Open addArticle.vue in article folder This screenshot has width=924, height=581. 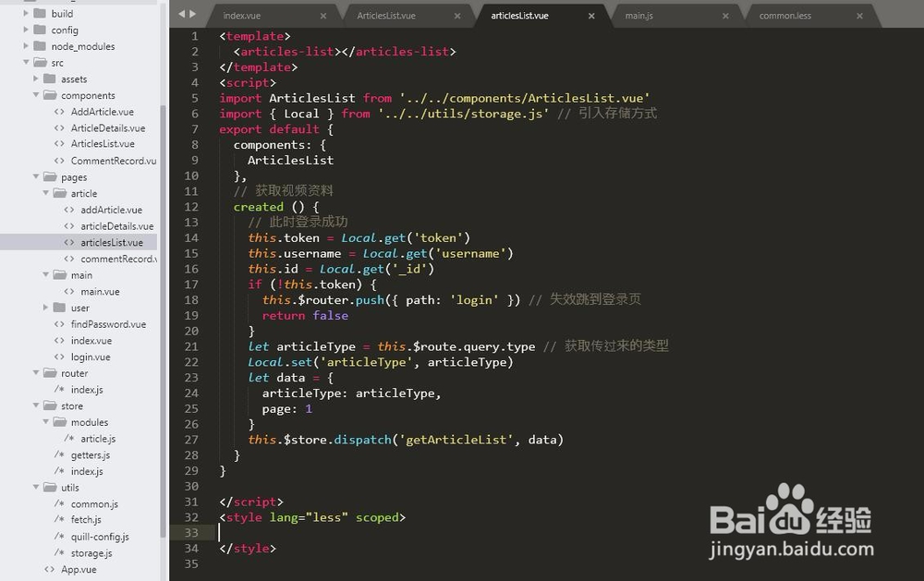coord(112,210)
